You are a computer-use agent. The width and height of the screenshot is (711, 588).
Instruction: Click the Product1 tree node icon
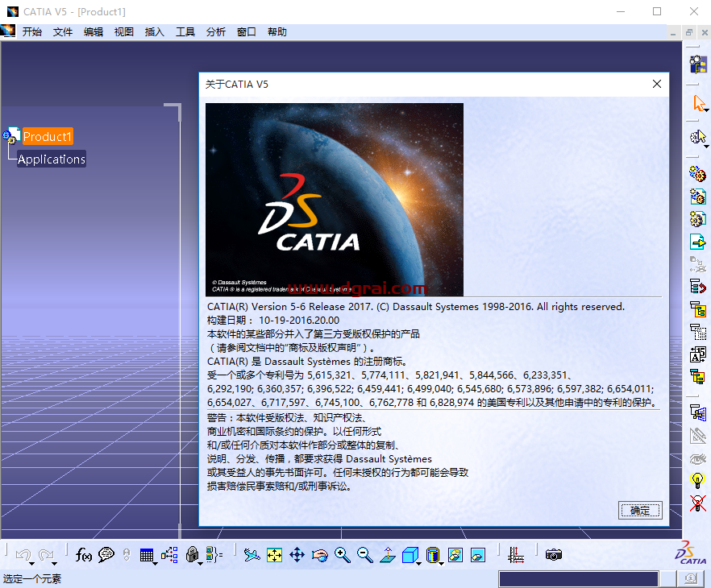[11, 136]
